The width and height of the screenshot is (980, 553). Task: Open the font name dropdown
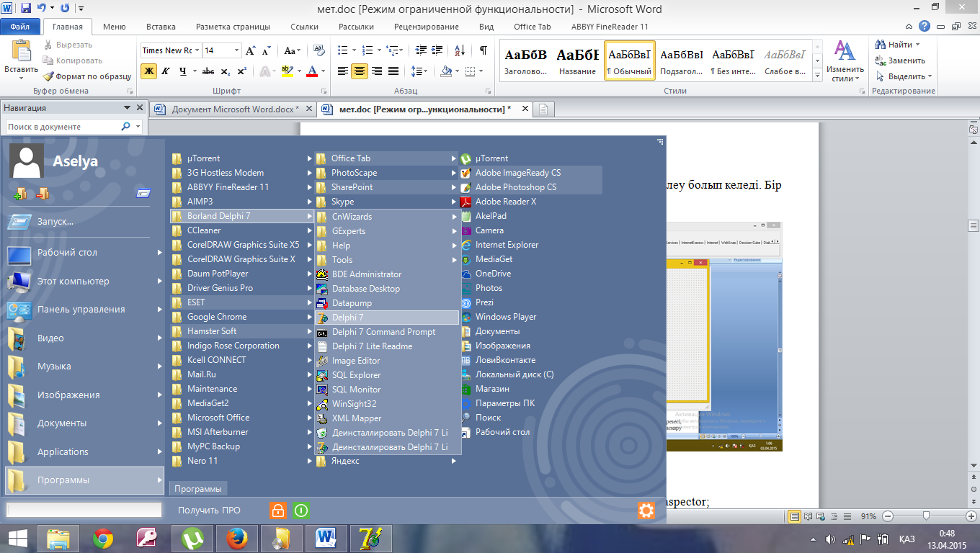(197, 50)
